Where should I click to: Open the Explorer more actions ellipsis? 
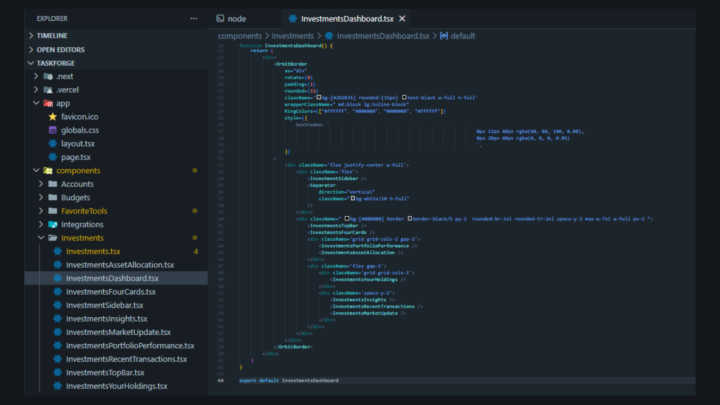tap(193, 19)
